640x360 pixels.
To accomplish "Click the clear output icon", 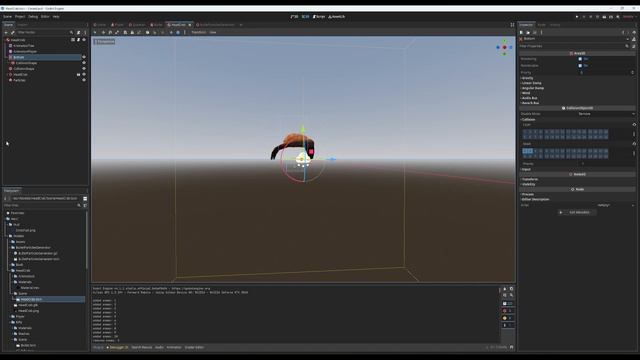I will 504,289.
